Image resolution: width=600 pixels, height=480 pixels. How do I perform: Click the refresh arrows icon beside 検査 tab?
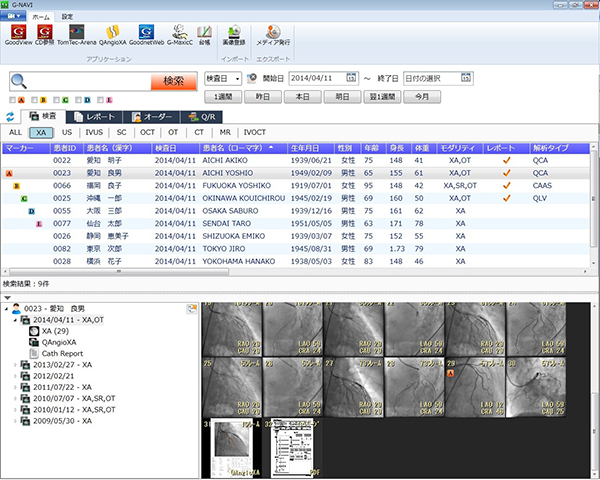[10, 117]
